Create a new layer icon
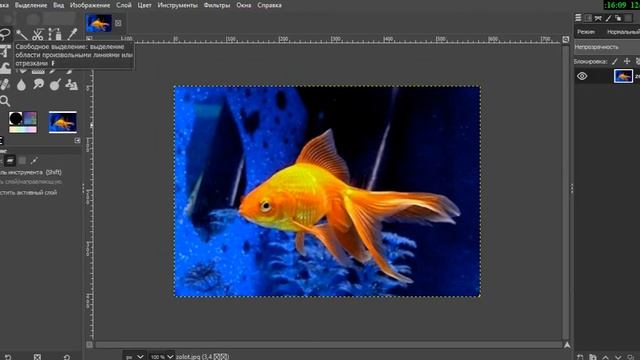The image size is (640, 360). click(x=580, y=357)
